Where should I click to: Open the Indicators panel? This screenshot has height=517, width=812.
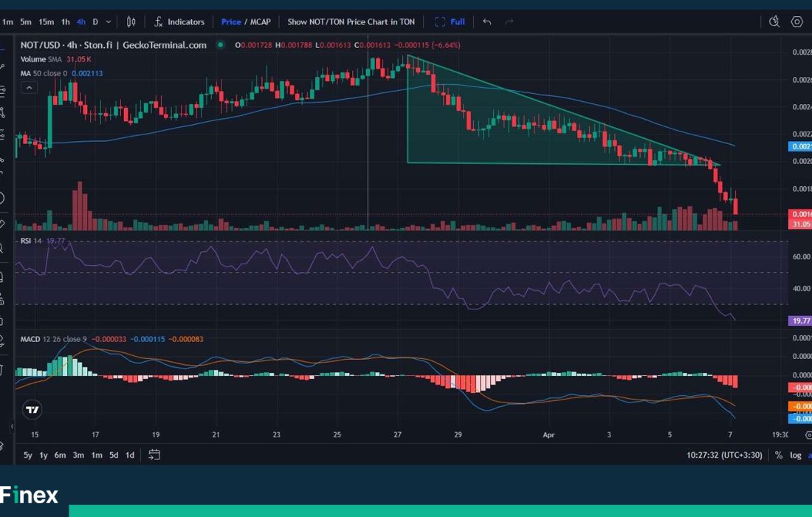pos(179,22)
